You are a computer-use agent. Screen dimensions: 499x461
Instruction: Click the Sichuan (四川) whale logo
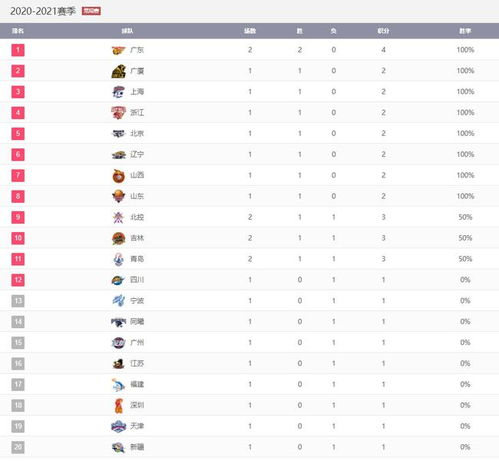pos(118,280)
